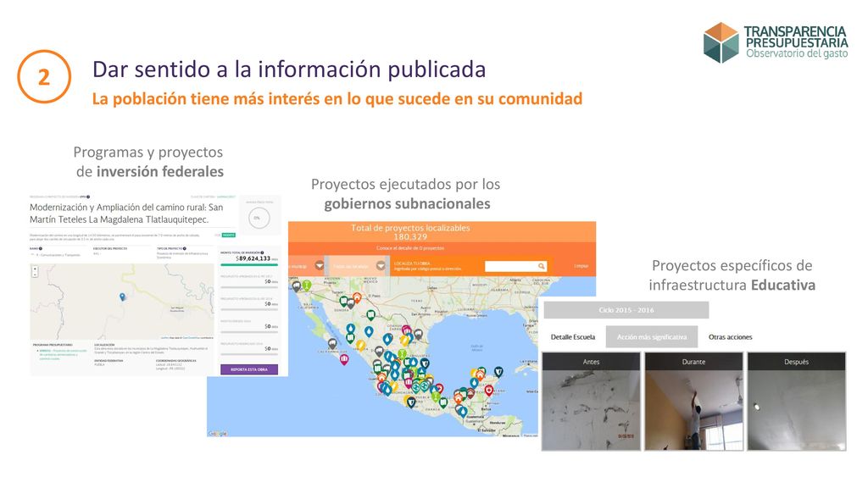The width and height of the screenshot is (868, 488).
Task: Click the magnifier search icon in orange bar
Action: click(x=542, y=266)
